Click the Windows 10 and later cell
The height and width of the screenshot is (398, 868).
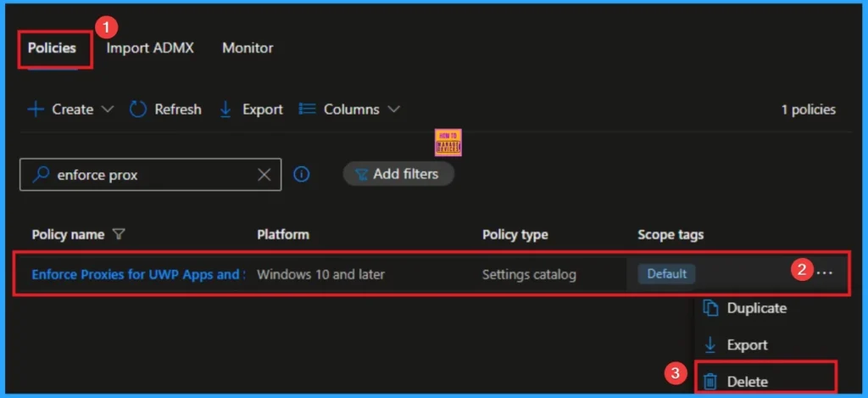(x=320, y=274)
